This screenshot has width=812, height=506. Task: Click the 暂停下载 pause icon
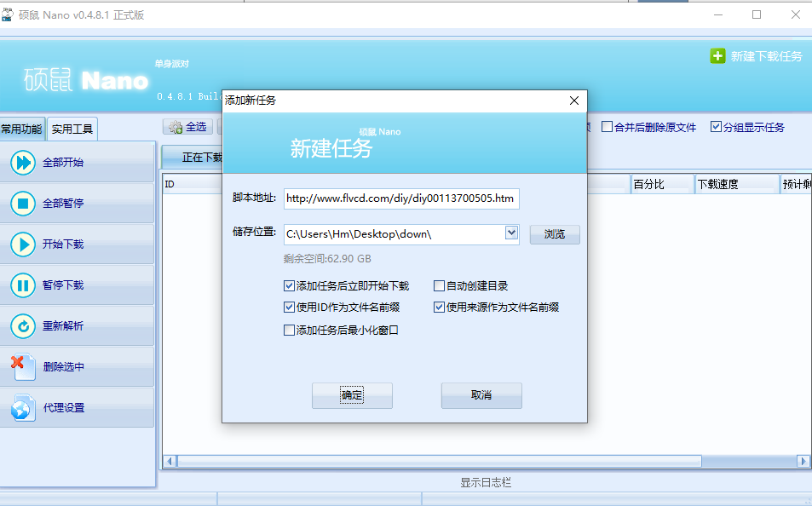(x=23, y=285)
